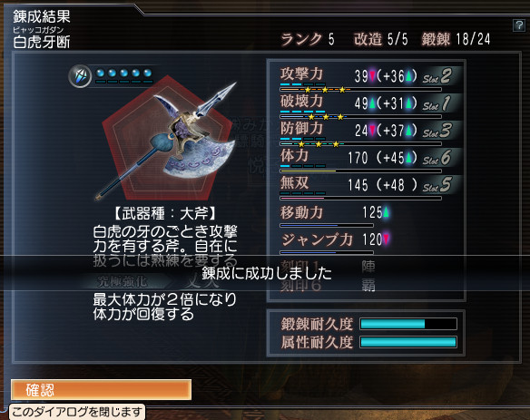Click the 破壊力 star gauge bar
Screen dimensions: 530x420
point(360,117)
